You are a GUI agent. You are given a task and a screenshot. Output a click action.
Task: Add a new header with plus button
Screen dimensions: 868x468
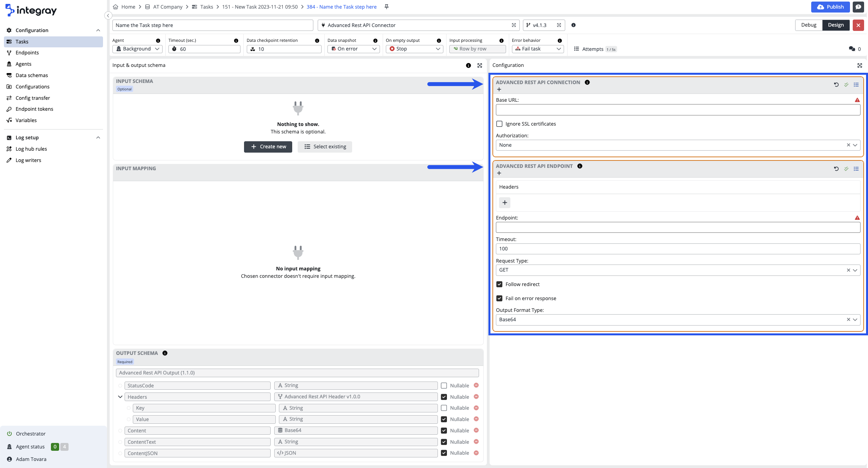click(505, 203)
